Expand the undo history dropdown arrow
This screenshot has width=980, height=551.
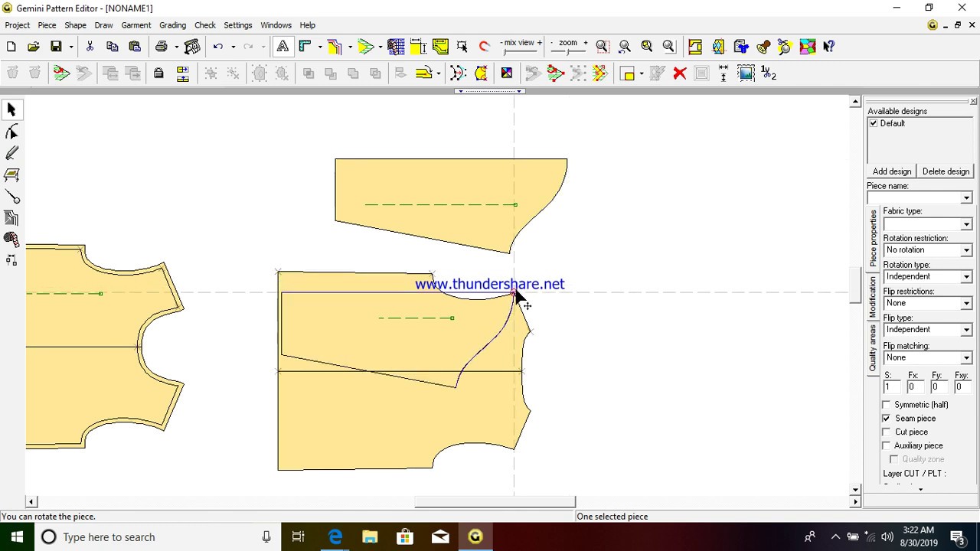pyautogui.click(x=233, y=47)
